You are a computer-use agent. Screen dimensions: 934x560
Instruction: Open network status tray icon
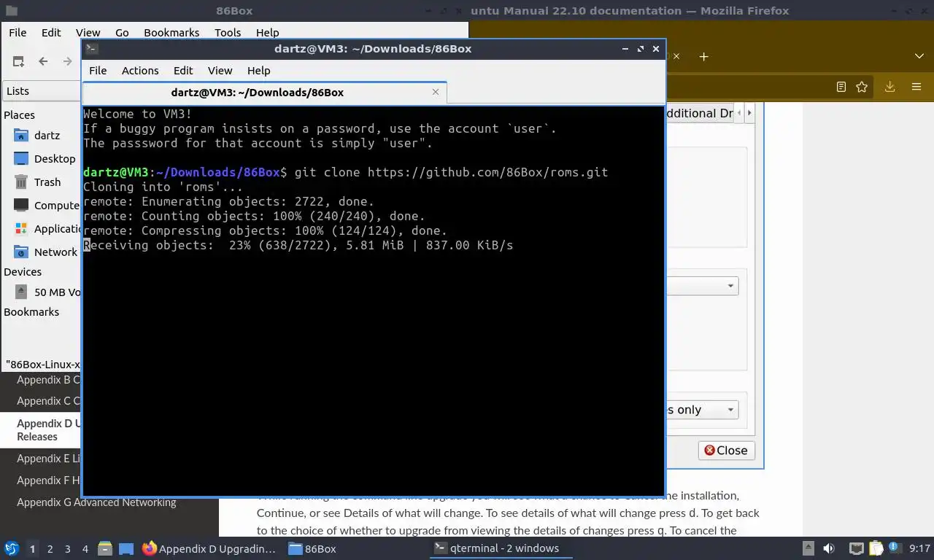856,548
